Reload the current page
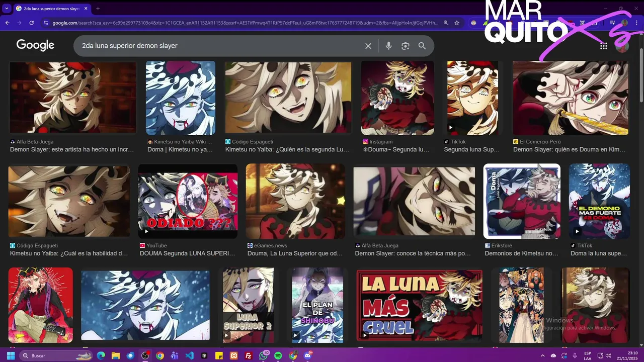 coord(31,23)
